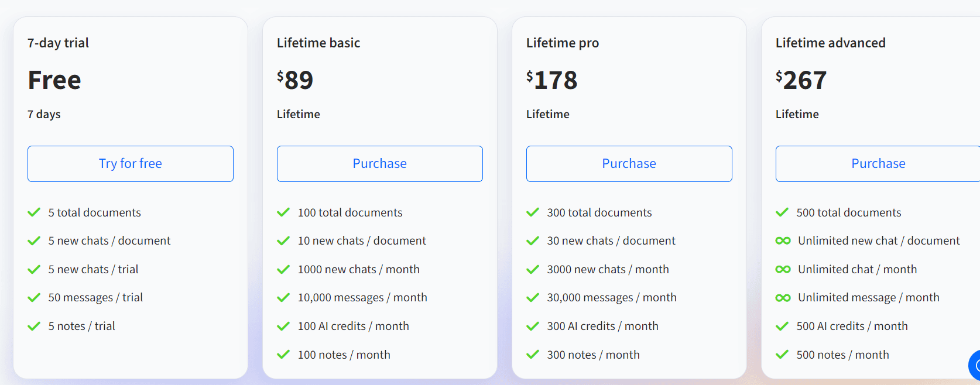Click checkmark beside 300 notes / month

pos(533,355)
